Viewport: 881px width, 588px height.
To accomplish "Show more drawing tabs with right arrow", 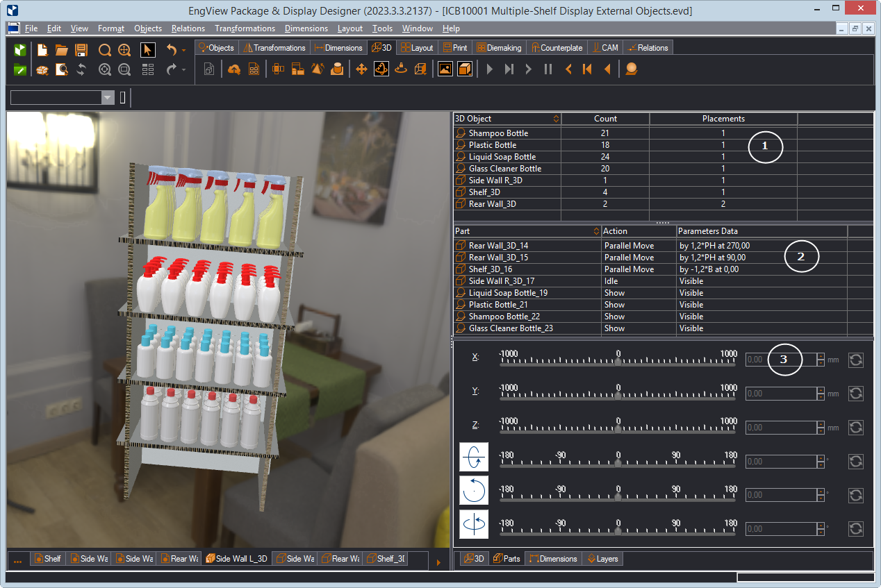I will 438,562.
